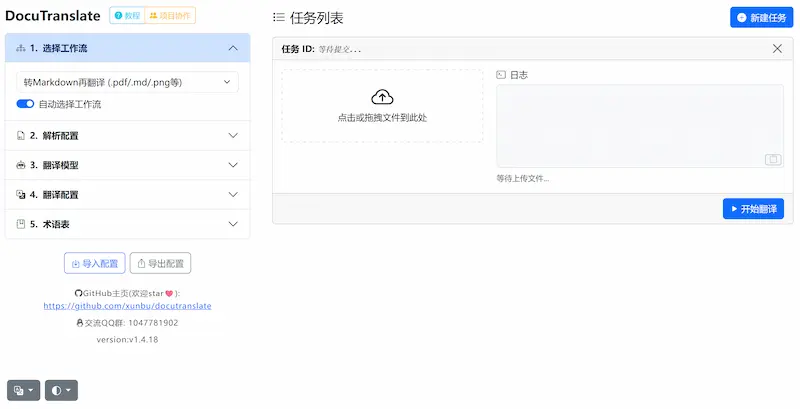Click the copy log icon in log box
800x409 pixels.
click(772, 159)
